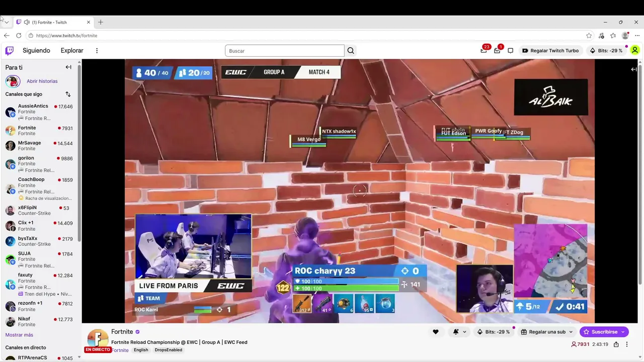Image resolution: width=644 pixels, height=362 pixels.
Task: View site information via the lock icon
Action: click(x=31, y=36)
